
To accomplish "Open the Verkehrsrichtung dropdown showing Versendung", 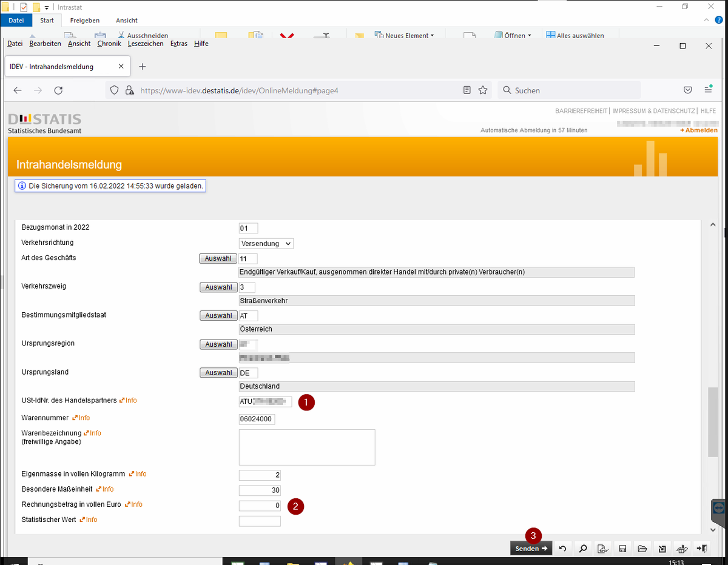I will (x=266, y=243).
